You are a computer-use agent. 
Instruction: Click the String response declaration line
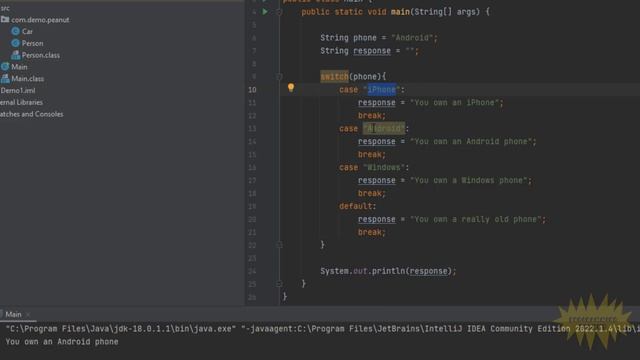click(x=369, y=51)
